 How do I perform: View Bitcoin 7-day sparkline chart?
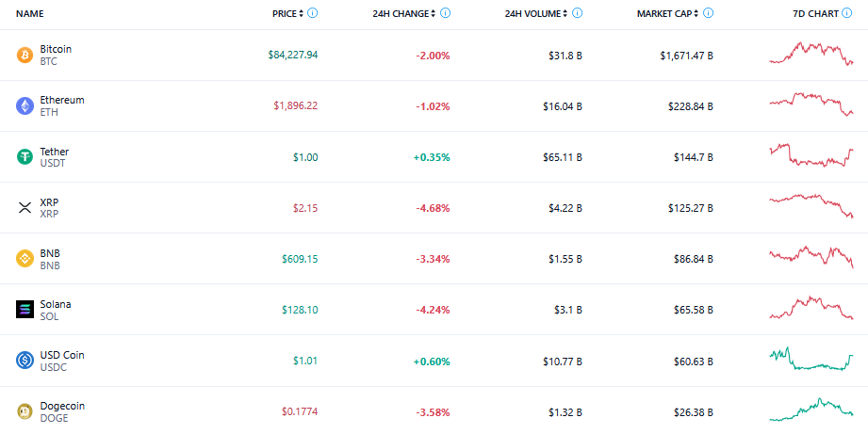click(811, 55)
